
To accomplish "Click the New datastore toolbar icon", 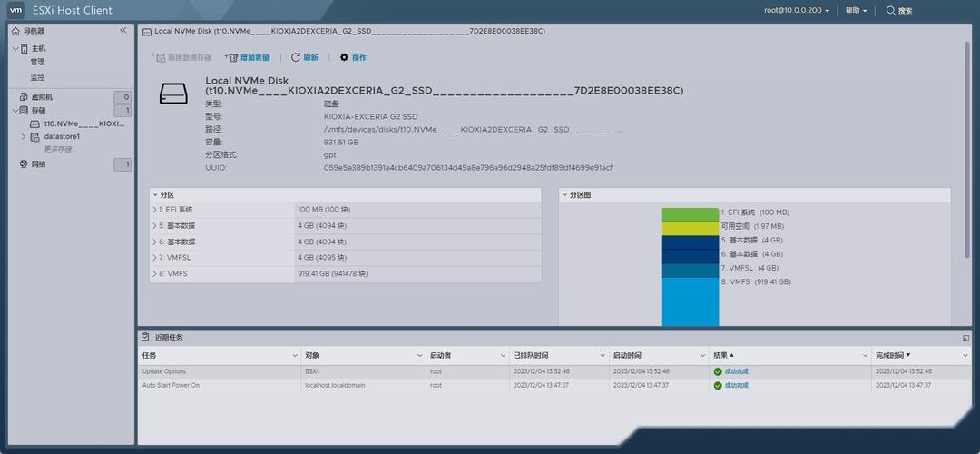I will point(158,57).
